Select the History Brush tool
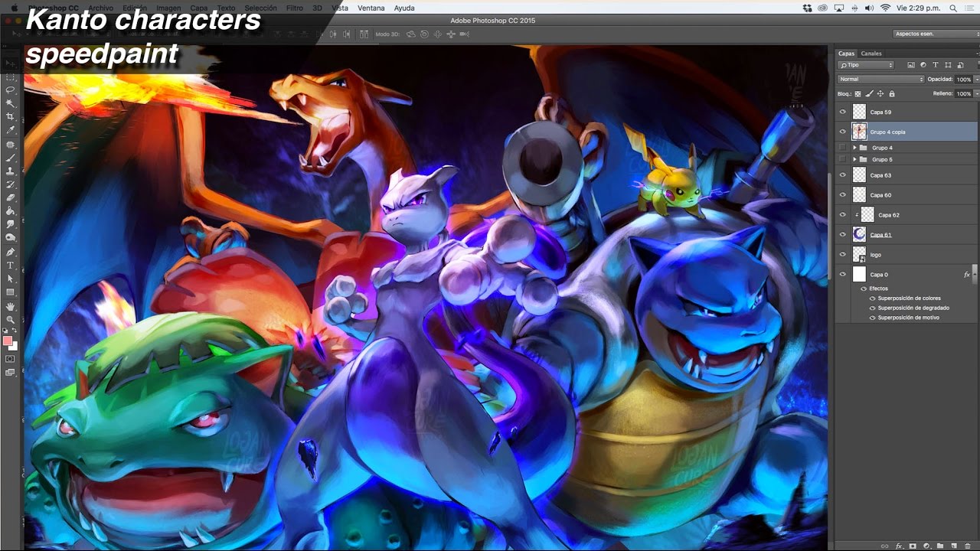Screen dimensions: 980x551 pos(10,184)
